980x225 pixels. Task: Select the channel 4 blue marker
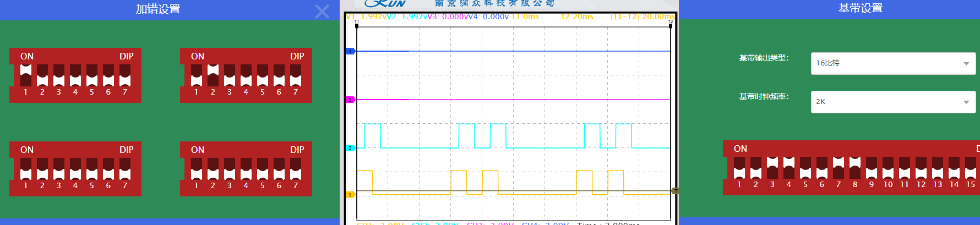[x=350, y=51]
